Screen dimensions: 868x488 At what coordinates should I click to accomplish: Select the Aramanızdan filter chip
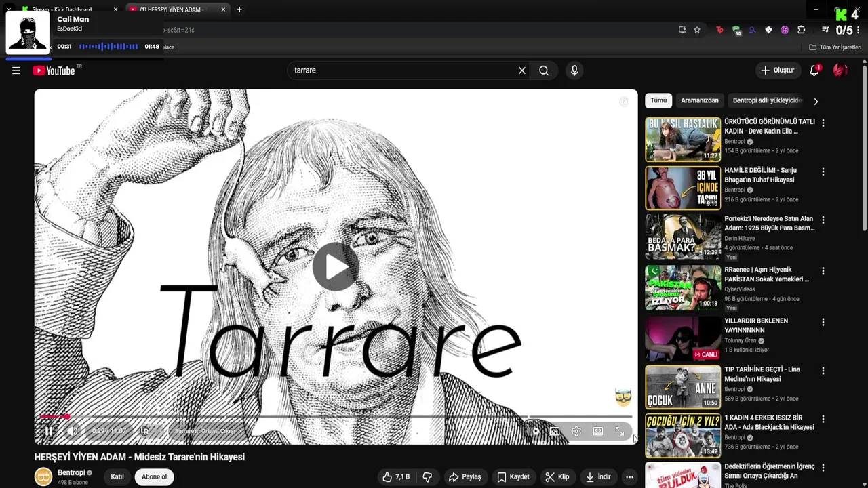pyautogui.click(x=699, y=100)
